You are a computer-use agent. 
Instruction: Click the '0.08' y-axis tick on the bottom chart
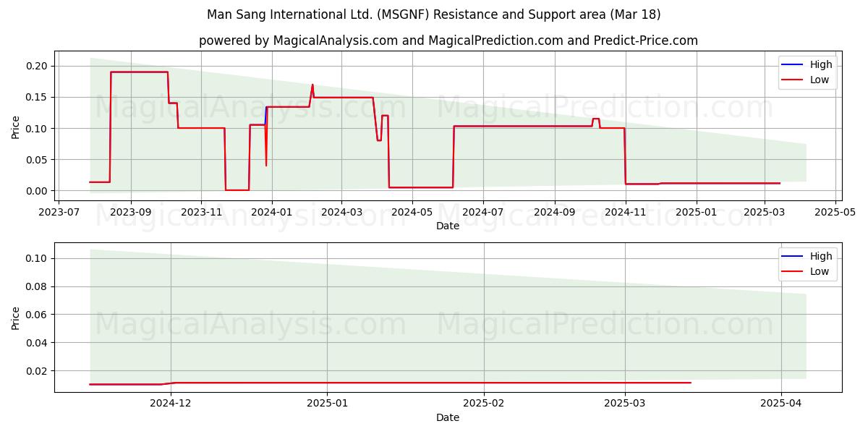[x=38, y=286]
